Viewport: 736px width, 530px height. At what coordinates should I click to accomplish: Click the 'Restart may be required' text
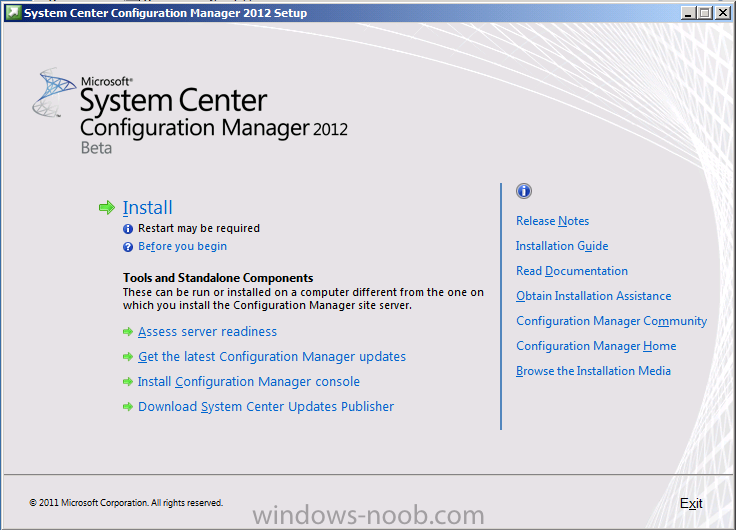point(199,228)
